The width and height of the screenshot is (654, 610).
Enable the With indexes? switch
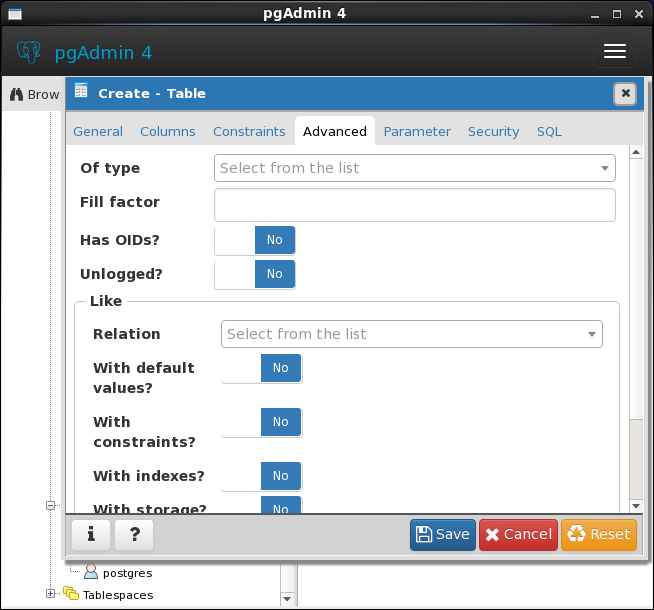[x=261, y=476]
